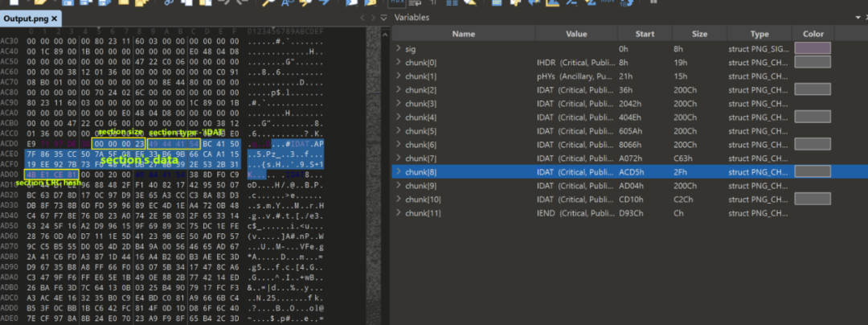Sort variables by Start column
Viewport: 868px width, 325px height.
tap(645, 34)
